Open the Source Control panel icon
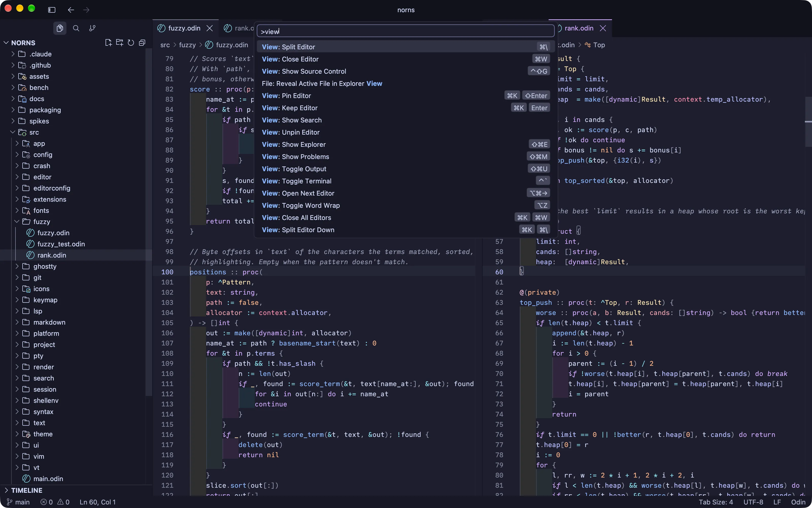 pos(92,28)
